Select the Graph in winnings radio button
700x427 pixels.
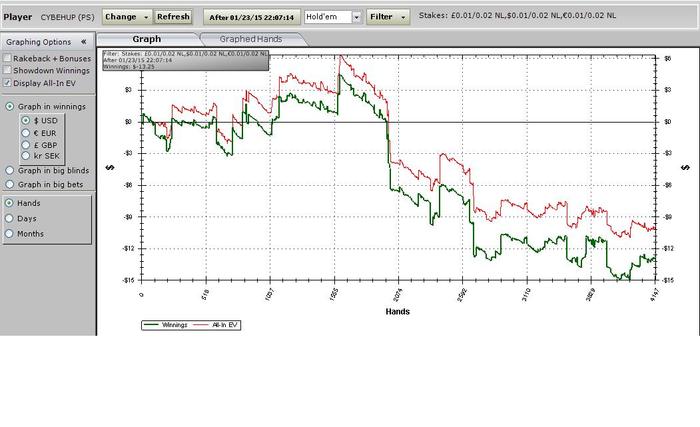[x=9, y=106]
